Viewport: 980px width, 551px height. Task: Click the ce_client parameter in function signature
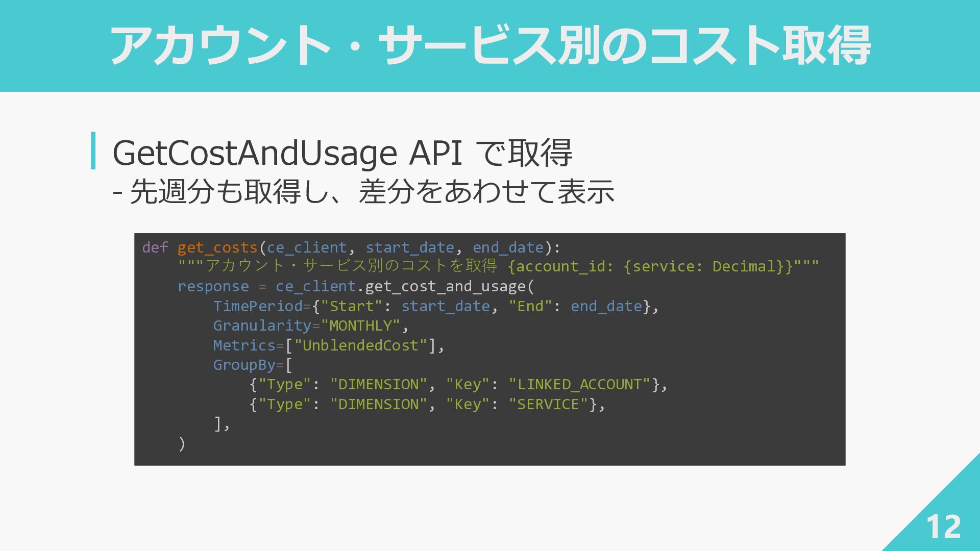click(x=306, y=247)
